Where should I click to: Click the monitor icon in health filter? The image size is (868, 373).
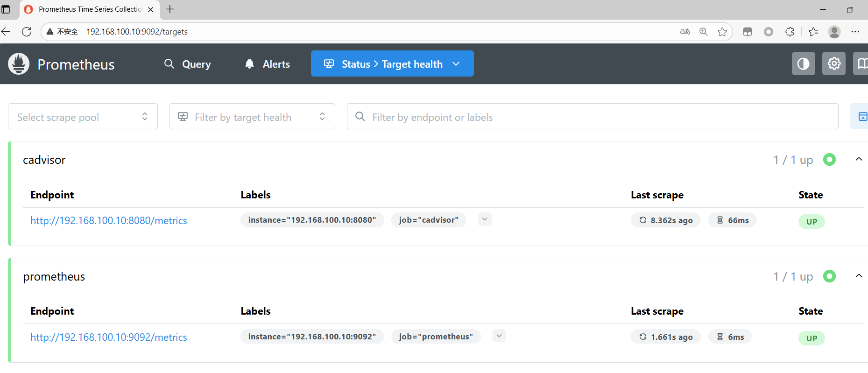click(x=183, y=117)
